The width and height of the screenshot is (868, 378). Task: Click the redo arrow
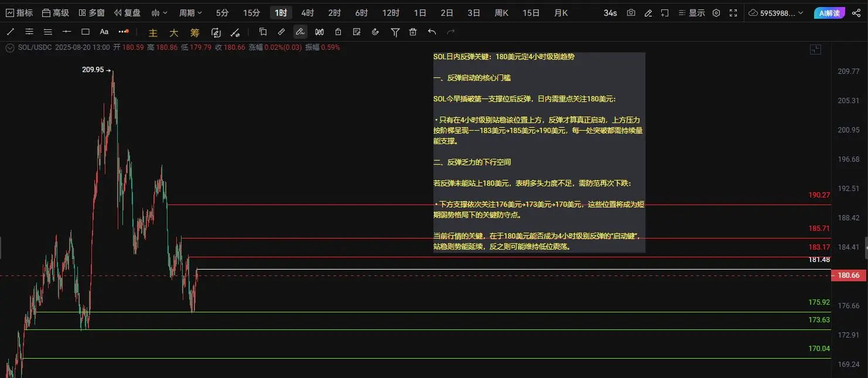click(450, 32)
